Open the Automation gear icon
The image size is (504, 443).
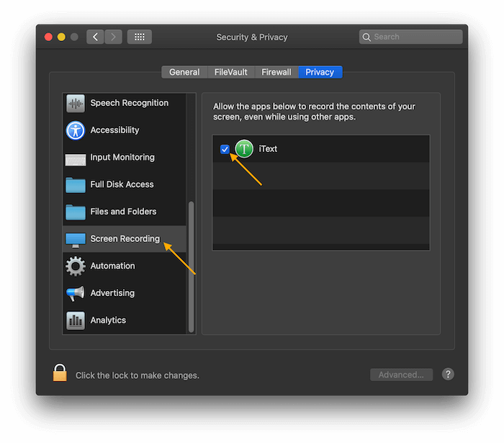click(75, 267)
